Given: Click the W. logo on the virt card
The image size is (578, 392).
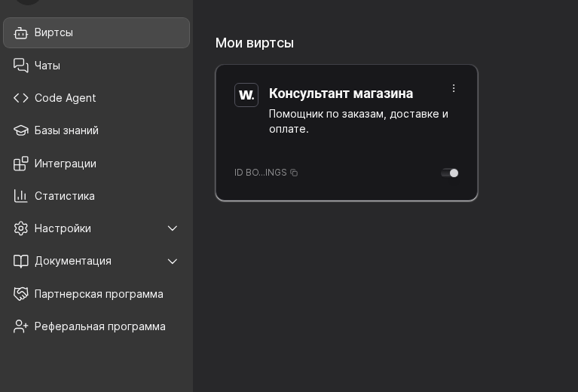Looking at the screenshot, I should 246,95.
